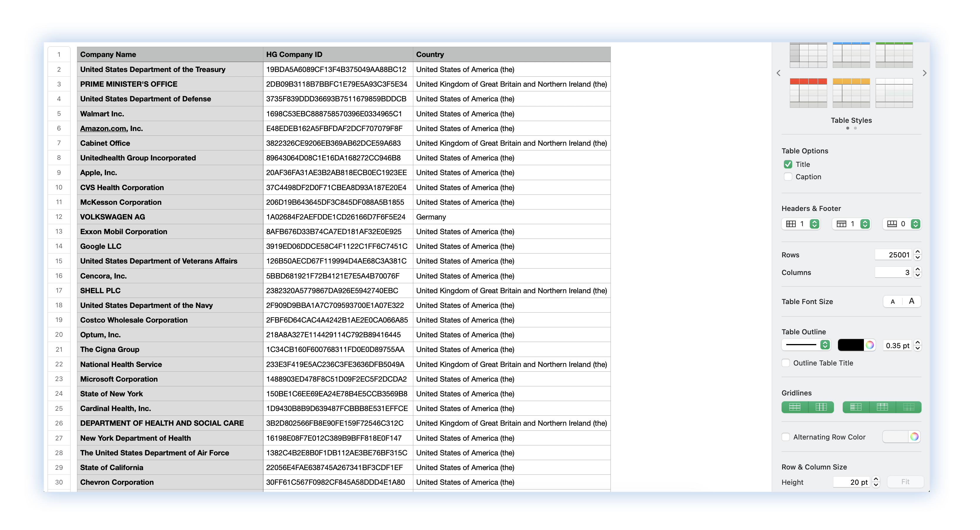The image size is (980, 530).
Task: Toggle vertical body column gridlines
Action: pos(821,407)
